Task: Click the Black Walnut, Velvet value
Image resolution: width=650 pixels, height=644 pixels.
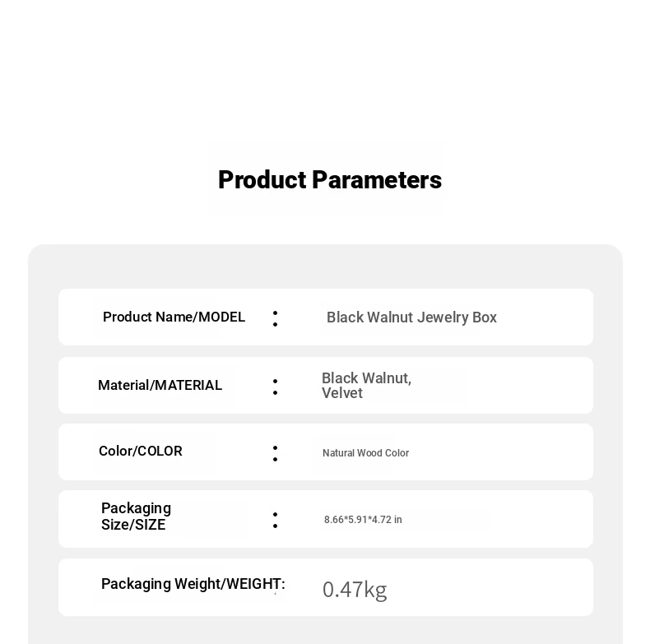Action: click(x=366, y=386)
